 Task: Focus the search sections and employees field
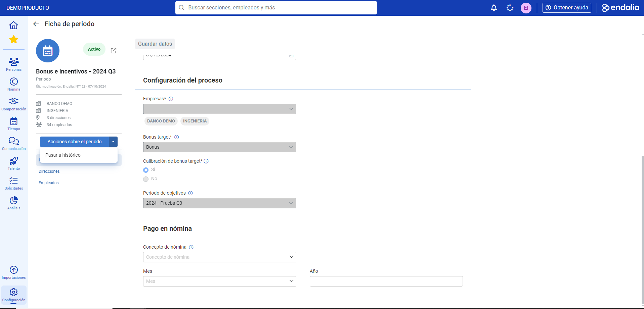click(x=276, y=8)
